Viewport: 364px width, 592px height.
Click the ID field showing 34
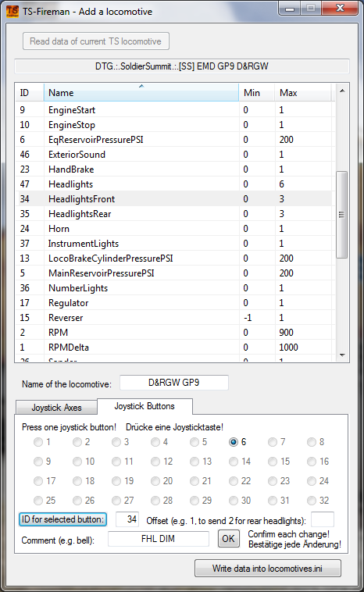click(127, 519)
